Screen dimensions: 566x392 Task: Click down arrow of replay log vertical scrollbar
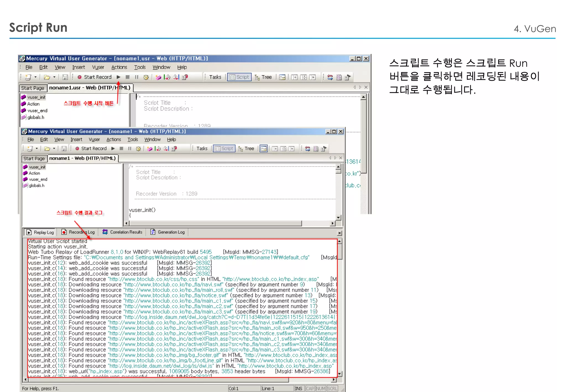tap(340, 374)
